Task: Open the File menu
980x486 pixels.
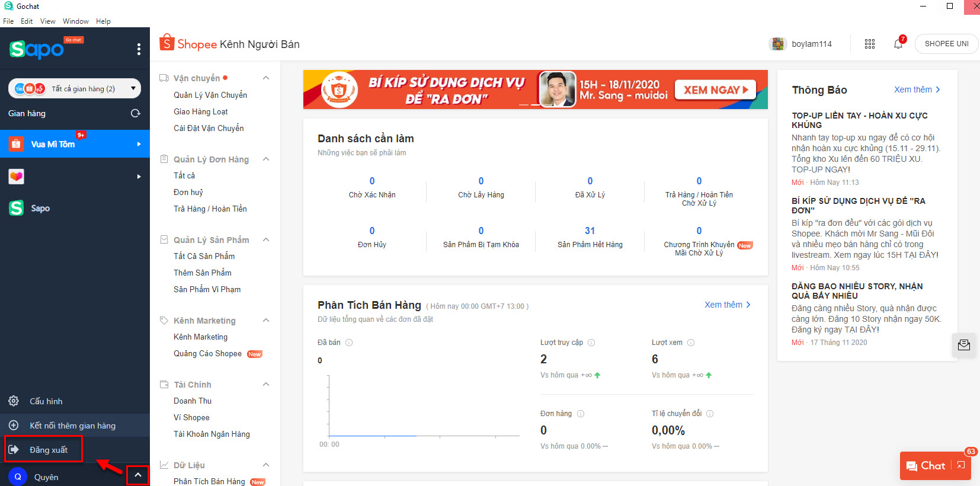Action: [x=8, y=21]
